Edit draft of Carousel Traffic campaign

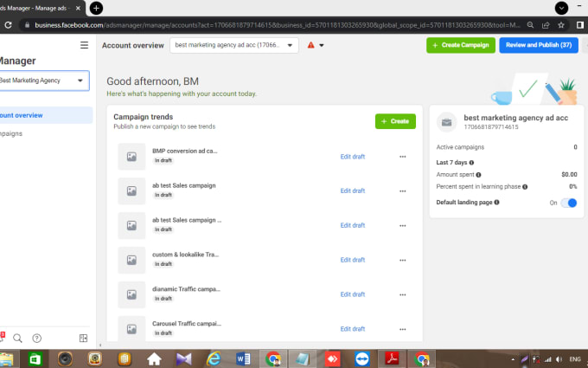(x=353, y=329)
